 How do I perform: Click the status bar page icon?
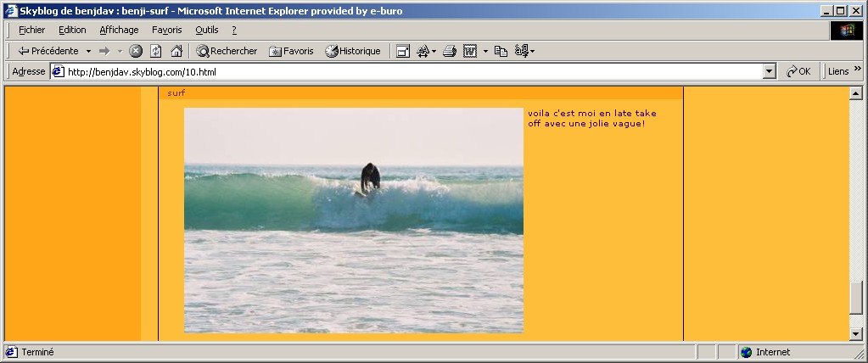point(11,352)
